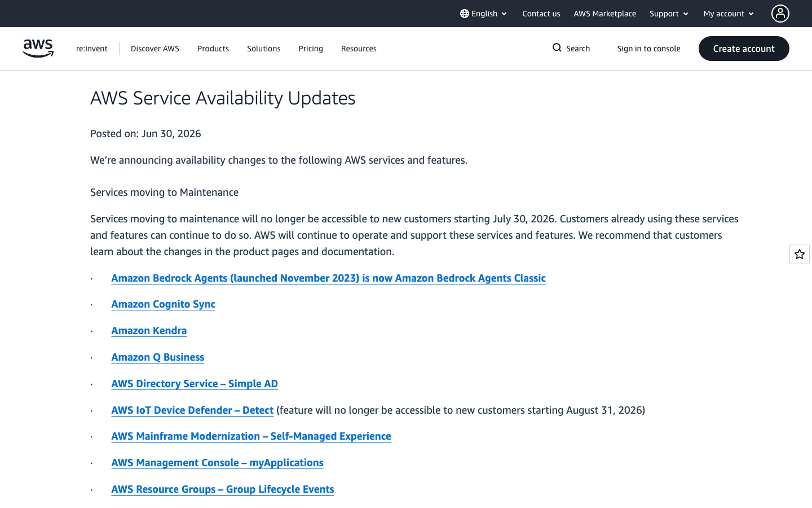Open AWS Directory Service – Simple AD link
This screenshot has height=508, width=812.
195,384
